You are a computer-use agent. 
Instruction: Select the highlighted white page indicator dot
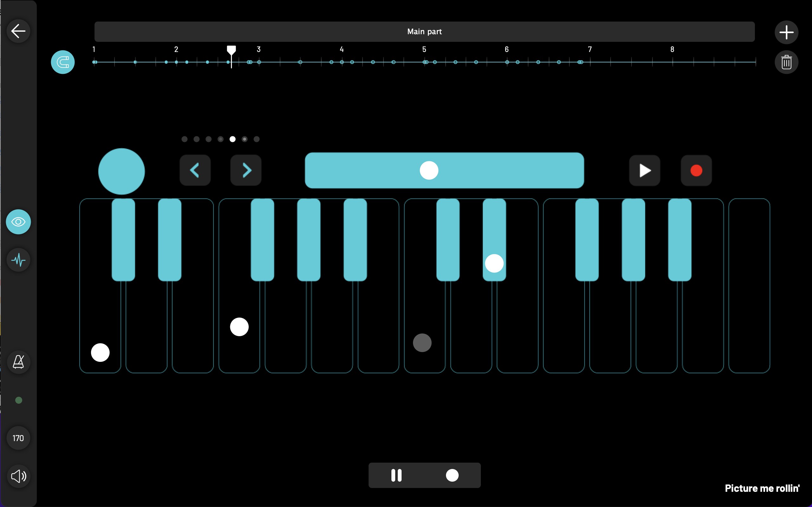pyautogui.click(x=232, y=139)
